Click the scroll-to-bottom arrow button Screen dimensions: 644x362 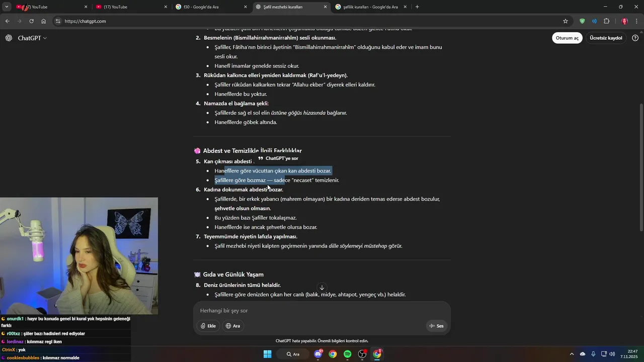(x=322, y=288)
